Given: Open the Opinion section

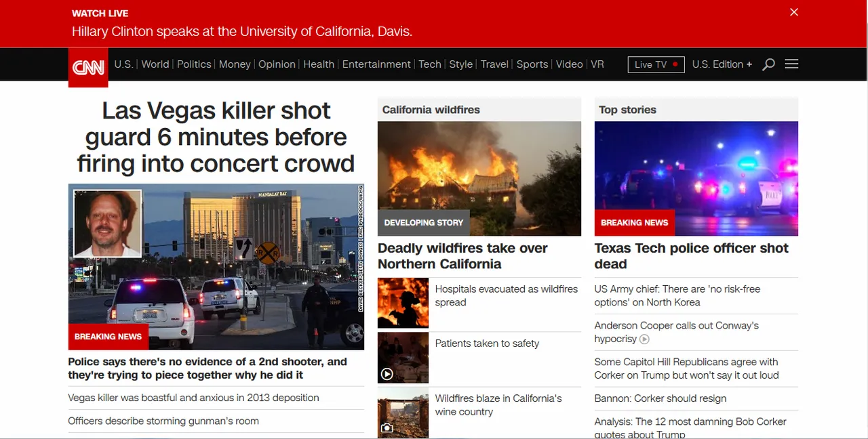Looking at the screenshot, I should [277, 64].
